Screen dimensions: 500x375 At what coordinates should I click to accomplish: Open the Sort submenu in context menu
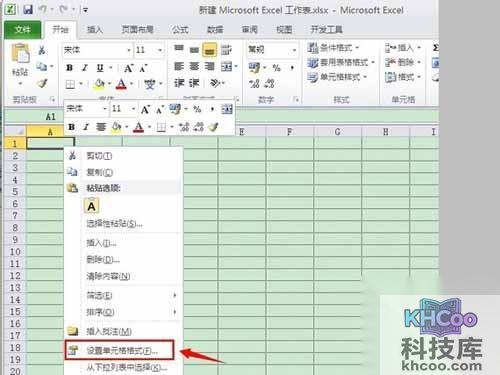(x=123, y=312)
